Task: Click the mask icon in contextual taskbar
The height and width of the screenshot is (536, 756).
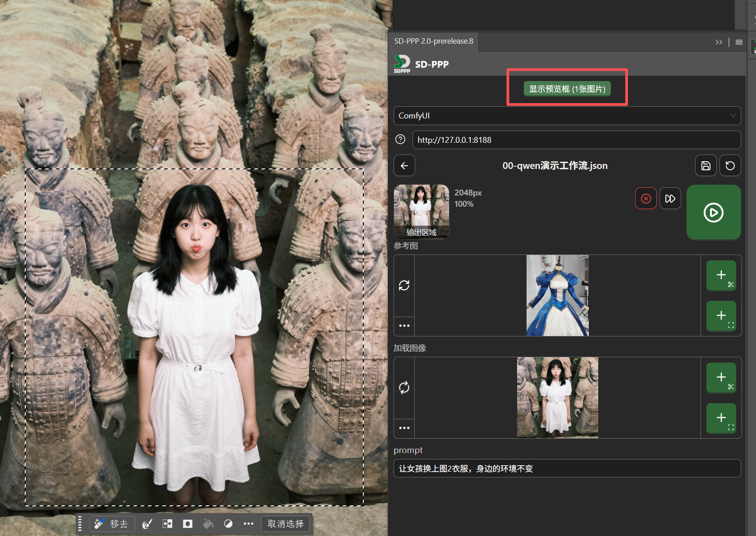Action: [188, 524]
